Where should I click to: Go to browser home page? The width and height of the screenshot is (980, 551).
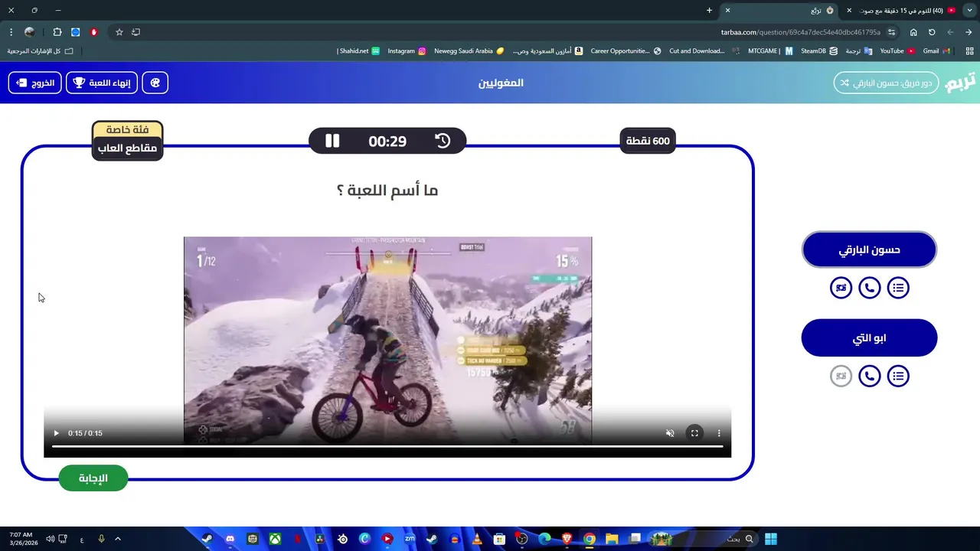coord(913,32)
